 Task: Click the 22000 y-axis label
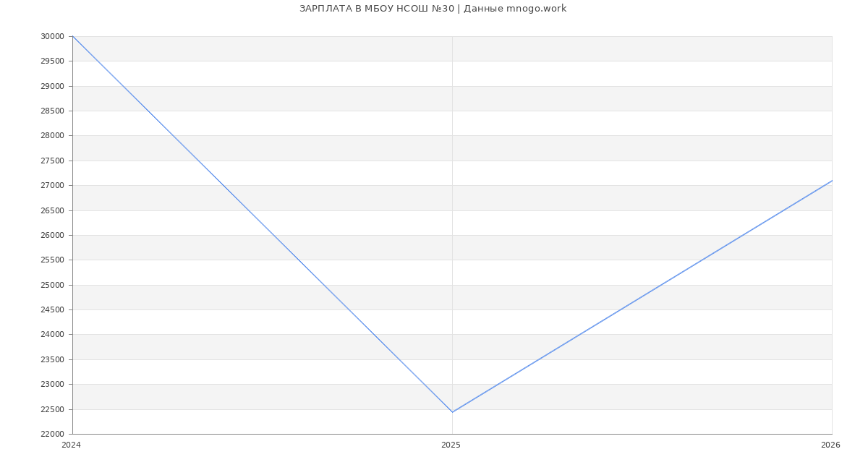coord(52,434)
